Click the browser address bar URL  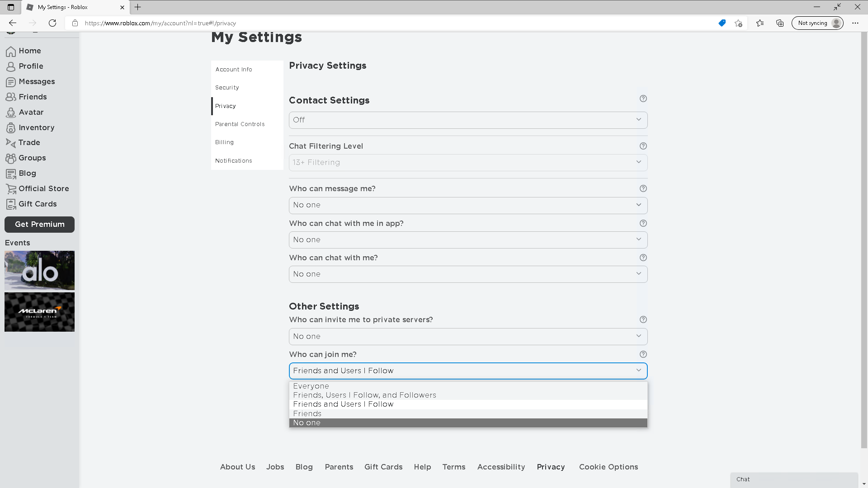[x=160, y=23]
